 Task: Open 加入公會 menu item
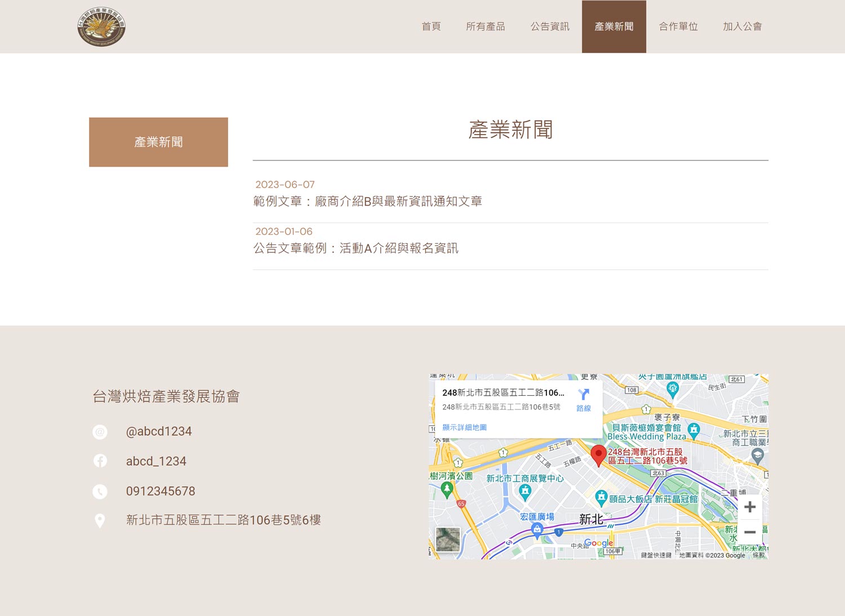(x=742, y=26)
